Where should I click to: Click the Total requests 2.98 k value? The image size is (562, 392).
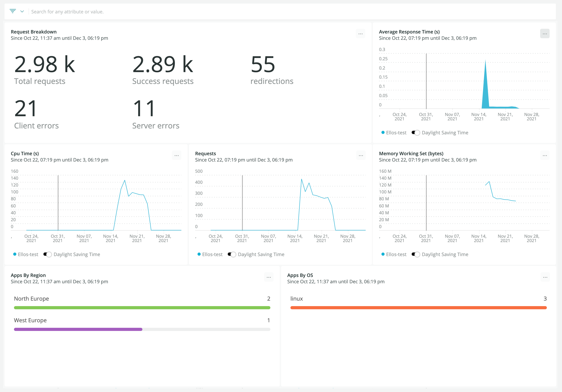pos(45,64)
